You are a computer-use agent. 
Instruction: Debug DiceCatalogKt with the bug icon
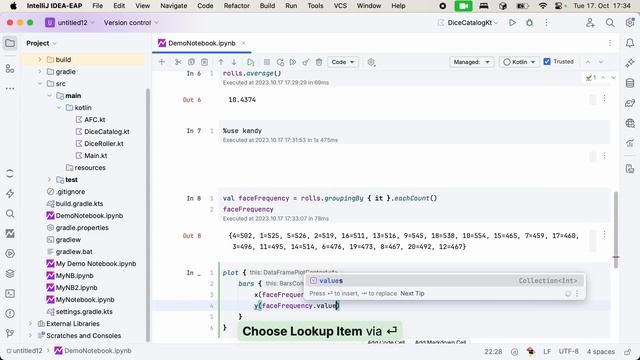529,23
